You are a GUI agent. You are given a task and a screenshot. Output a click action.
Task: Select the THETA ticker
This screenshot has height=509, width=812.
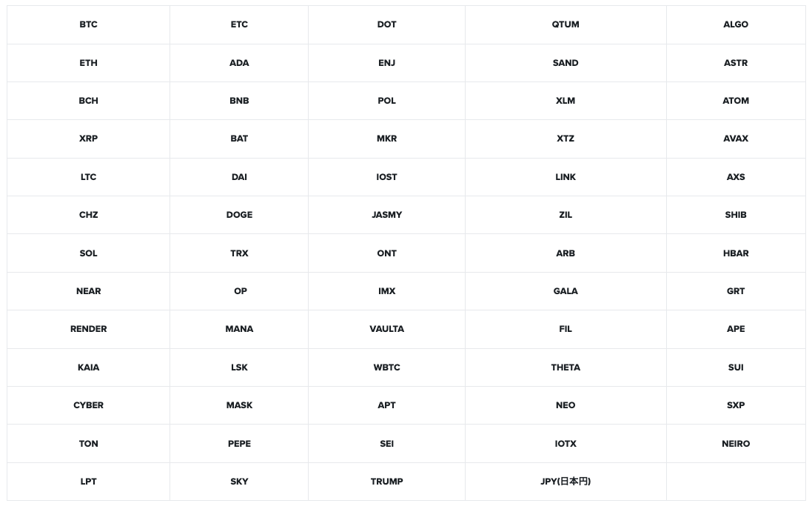coord(566,367)
